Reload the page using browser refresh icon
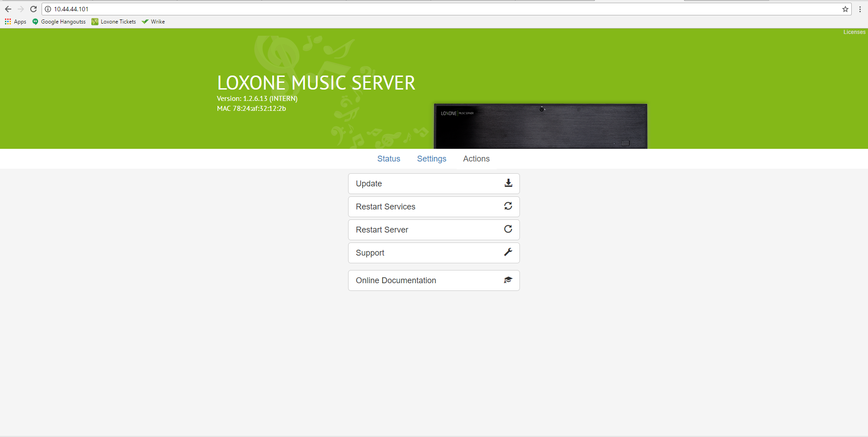The width and height of the screenshot is (868, 437). coord(33,9)
